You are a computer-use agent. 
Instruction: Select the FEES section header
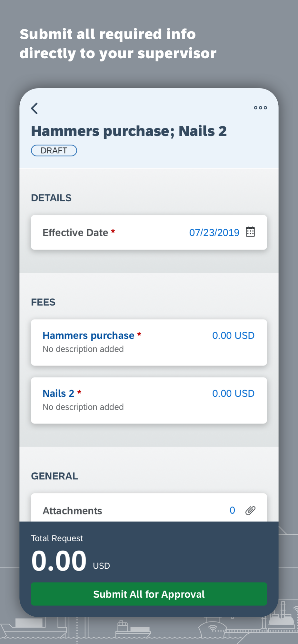pyautogui.click(x=43, y=302)
